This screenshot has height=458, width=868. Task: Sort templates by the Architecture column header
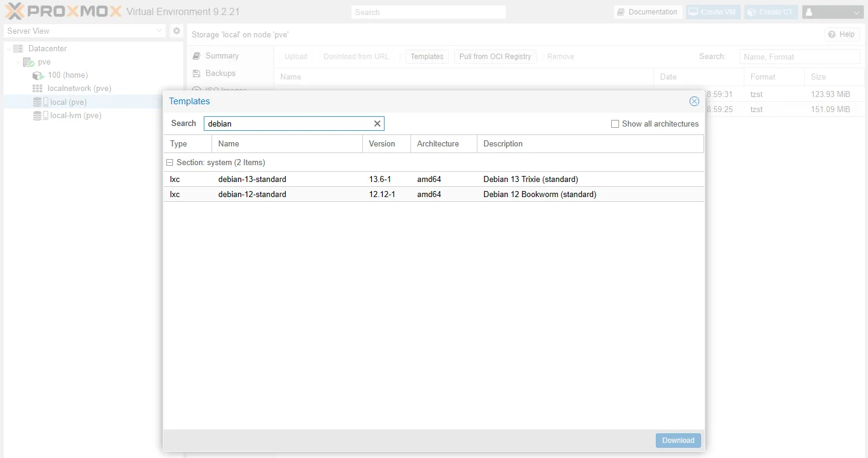[444, 143]
